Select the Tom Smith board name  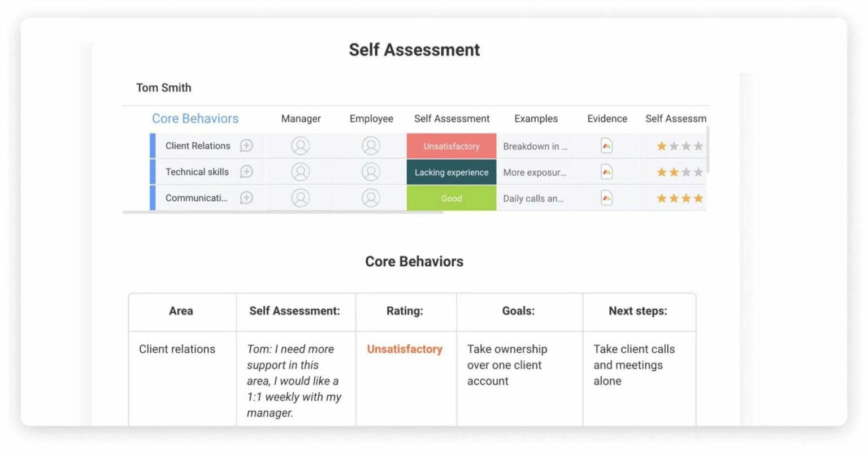[163, 88]
